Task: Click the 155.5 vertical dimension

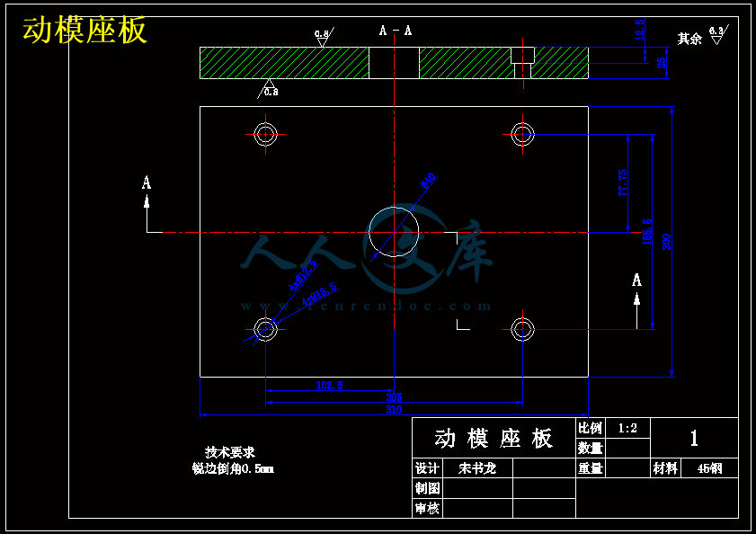Action: [x=646, y=232]
